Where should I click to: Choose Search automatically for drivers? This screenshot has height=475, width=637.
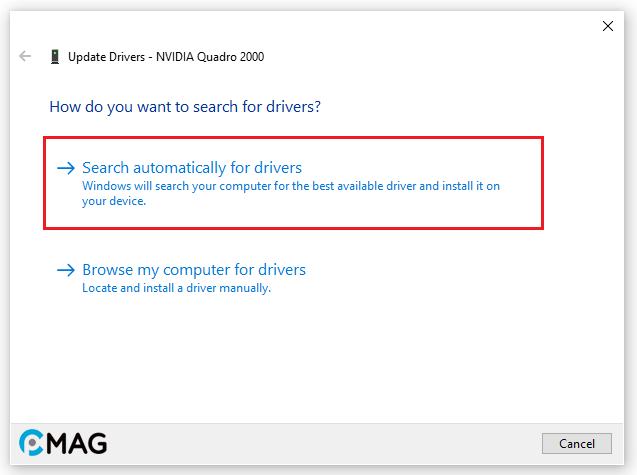click(192, 168)
